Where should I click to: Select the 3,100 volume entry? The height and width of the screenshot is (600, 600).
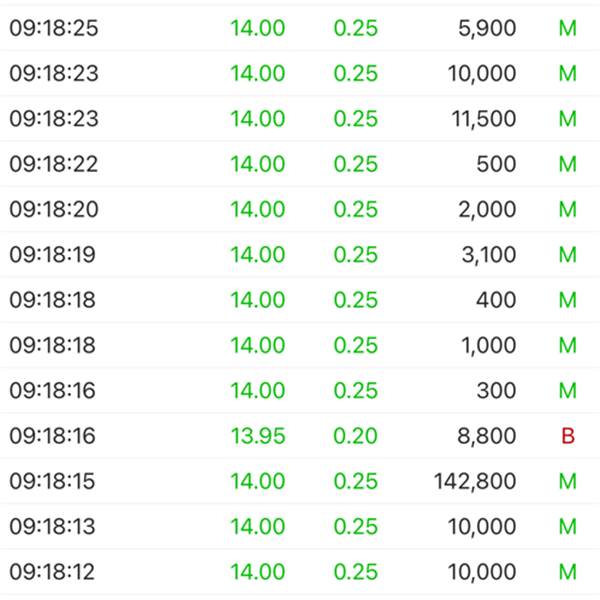489,254
